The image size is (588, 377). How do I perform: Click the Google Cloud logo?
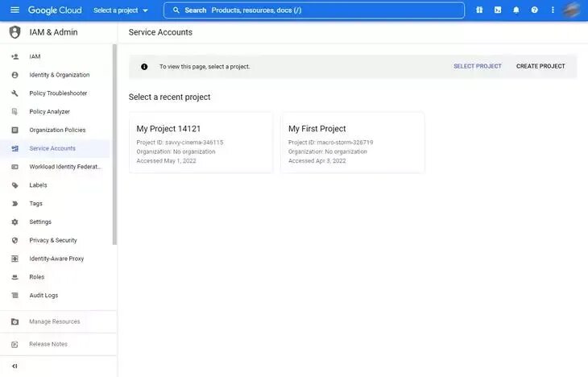coord(55,10)
